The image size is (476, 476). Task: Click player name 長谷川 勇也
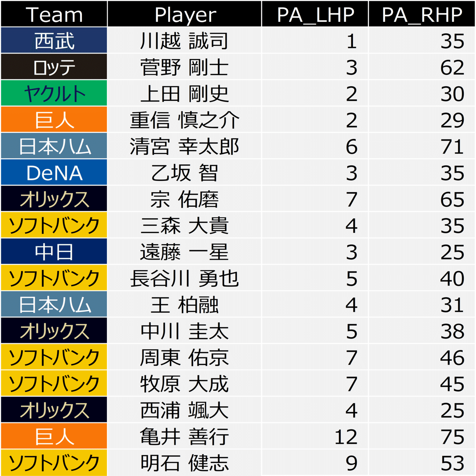pyautogui.click(x=184, y=279)
